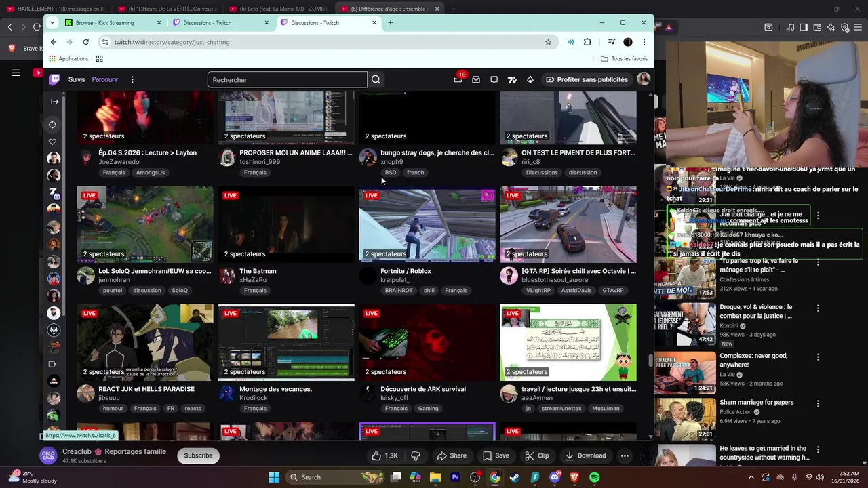Viewport: 868px width, 488px height.
Task: Like the YouTube video, 1.3K thumbs up
Action: click(384, 455)
